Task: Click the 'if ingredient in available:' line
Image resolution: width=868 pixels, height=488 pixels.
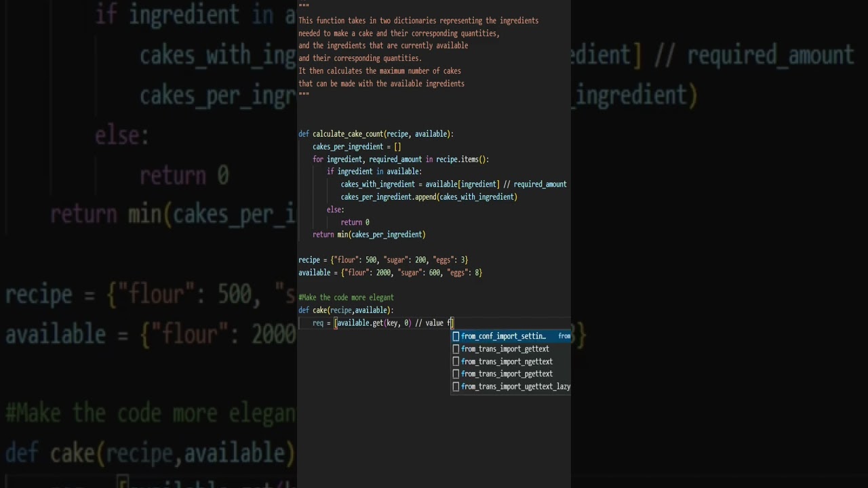Action: tap(374, 171)
